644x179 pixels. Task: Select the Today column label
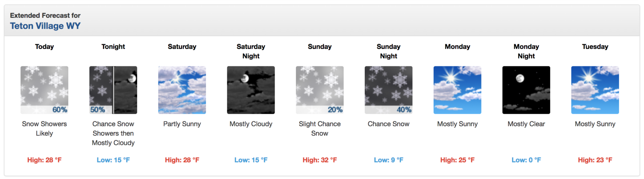point(44,47)
